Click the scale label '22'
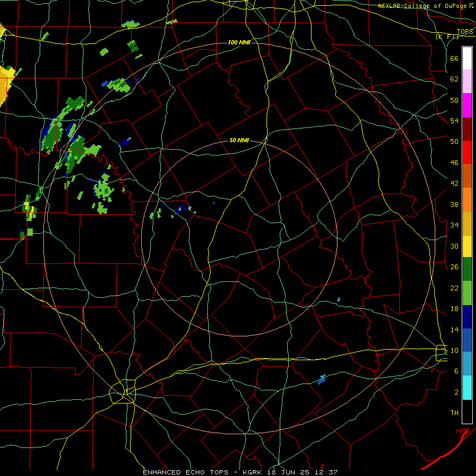 click(x=454, y=288)
